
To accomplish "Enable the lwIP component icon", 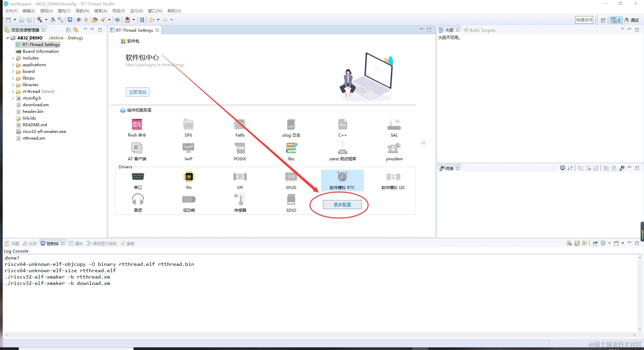I will click(188, 148).
